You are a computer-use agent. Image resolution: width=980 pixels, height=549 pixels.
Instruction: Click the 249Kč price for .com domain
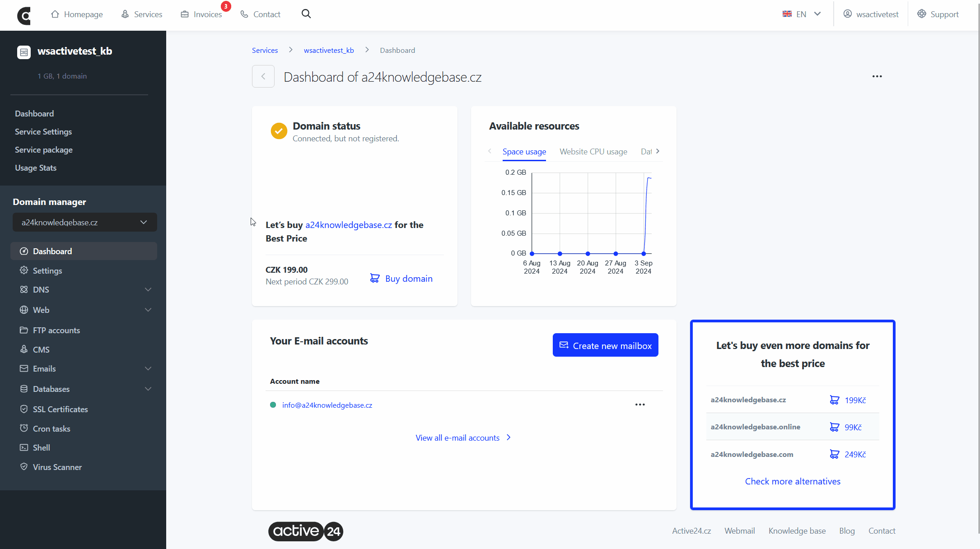pyautogui.click(x=855, y=454)
